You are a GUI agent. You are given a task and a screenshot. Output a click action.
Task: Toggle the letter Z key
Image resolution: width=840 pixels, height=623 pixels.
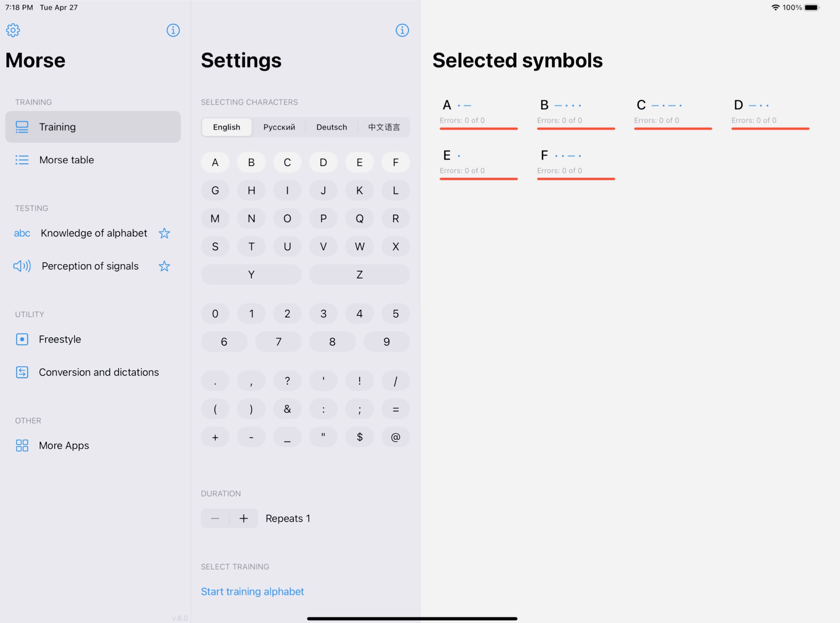359,275
